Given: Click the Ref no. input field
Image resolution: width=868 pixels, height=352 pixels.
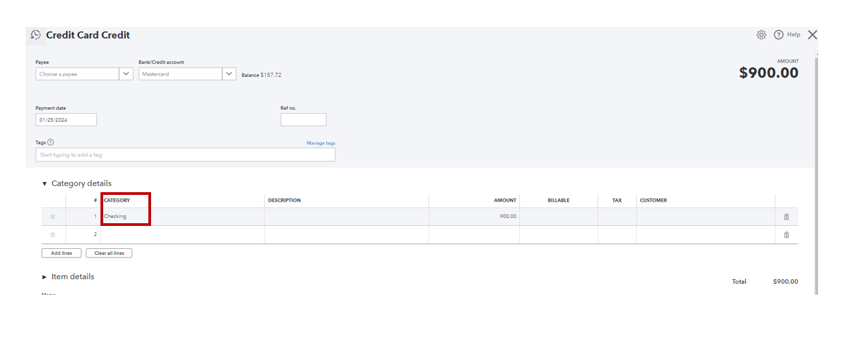Looking at the screenshot, I should [x=303, y=120].
